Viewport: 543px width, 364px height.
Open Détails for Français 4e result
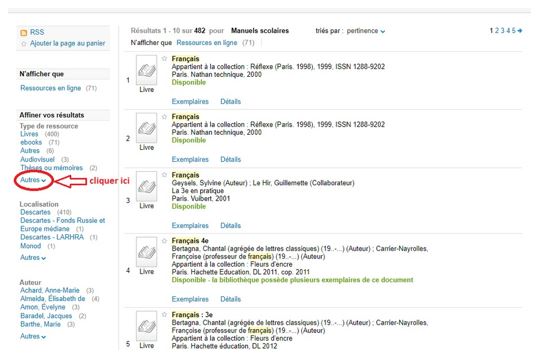tap(230, 299)
